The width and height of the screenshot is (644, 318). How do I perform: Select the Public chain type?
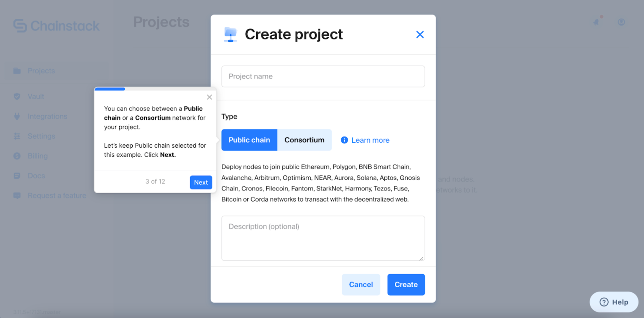pyautogui.click(x=249, y=140)
